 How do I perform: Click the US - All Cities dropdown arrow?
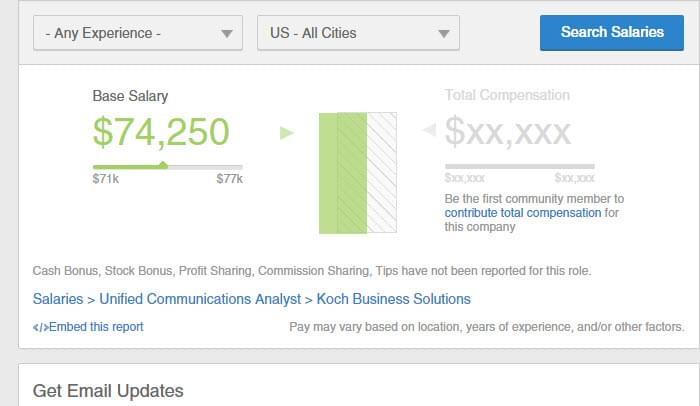pyautogui.click(x=443, y=34)
